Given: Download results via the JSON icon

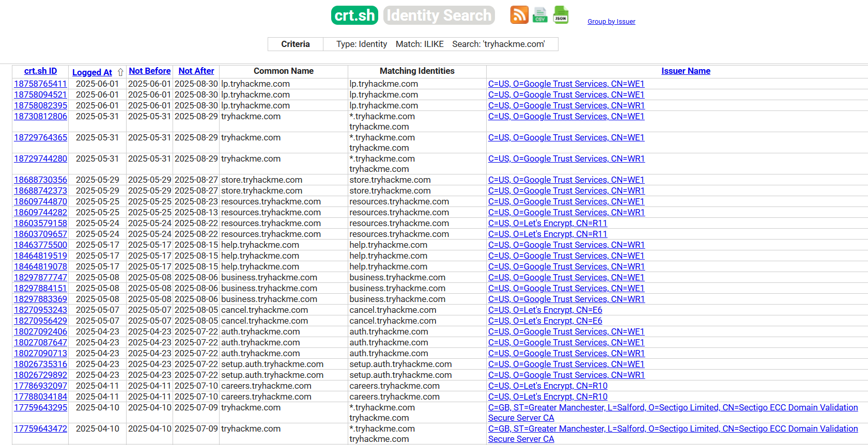Looking at the screenshot, I should [x=561, y=15].
